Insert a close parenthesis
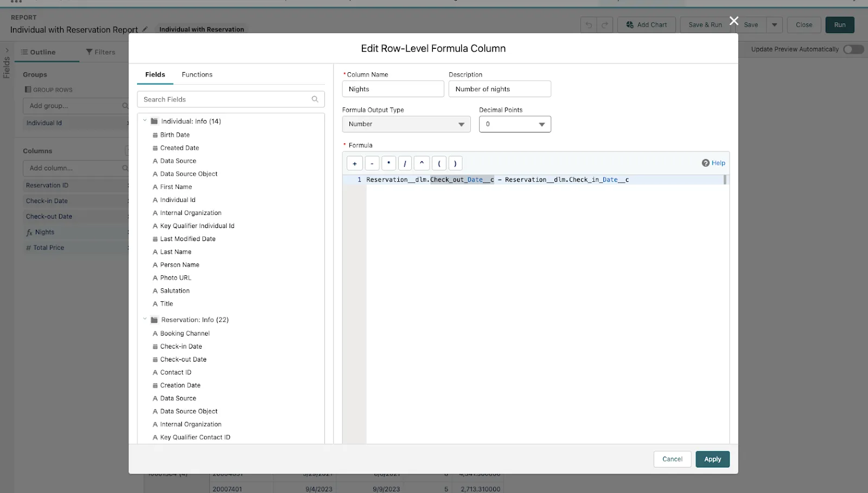 point(455,163)
